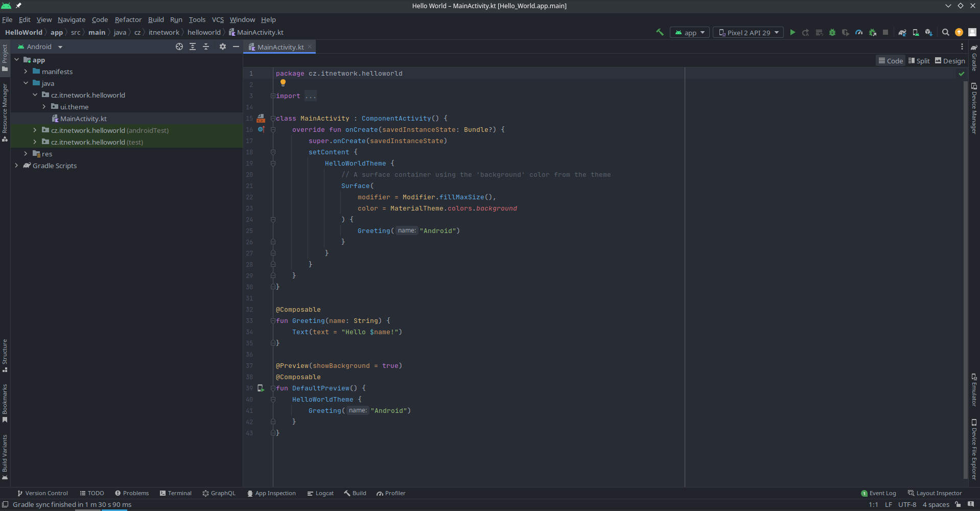
Task: Switch to Design view of MainActivity
Action: (950, 60)
